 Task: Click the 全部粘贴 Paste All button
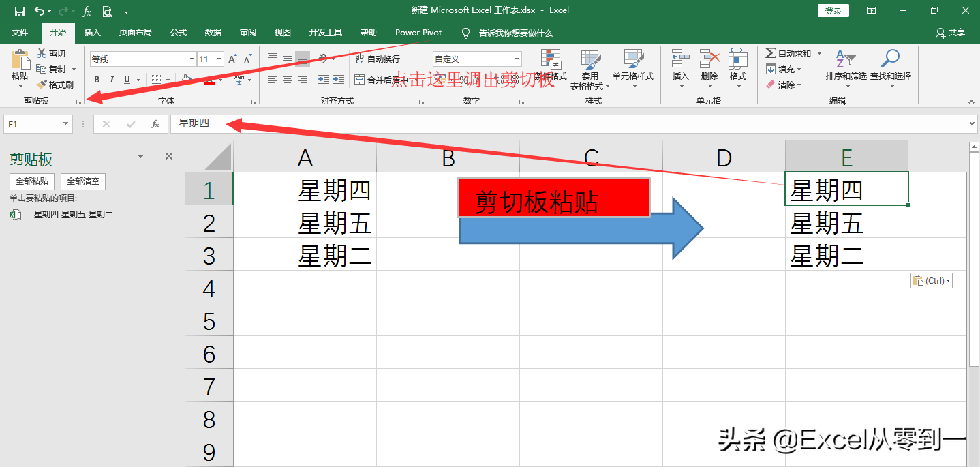(32, 181)
